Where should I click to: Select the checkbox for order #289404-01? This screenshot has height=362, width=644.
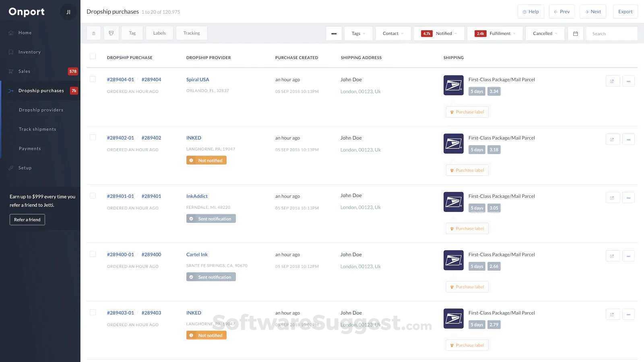(x=92, y=79)
